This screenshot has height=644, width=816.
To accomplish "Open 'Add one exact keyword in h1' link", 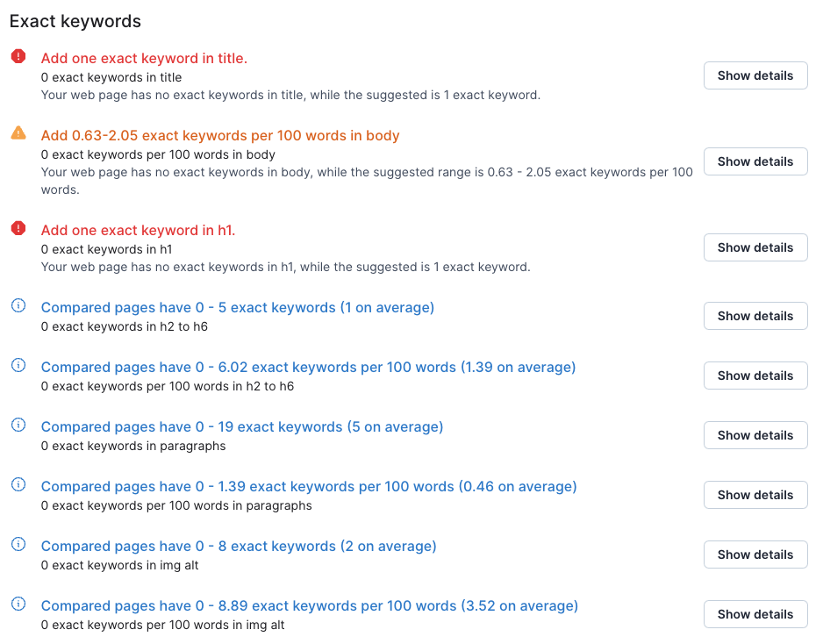I will (x=138, y=230).
